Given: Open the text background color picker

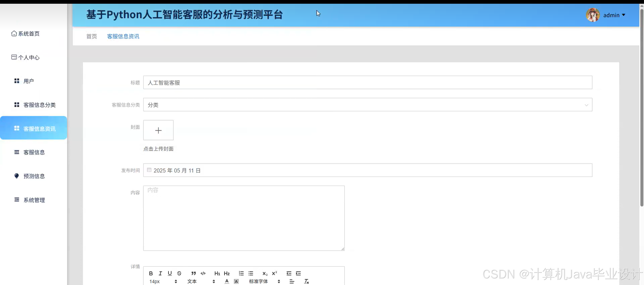Looking at the screenshot, I should click(236, 281).
